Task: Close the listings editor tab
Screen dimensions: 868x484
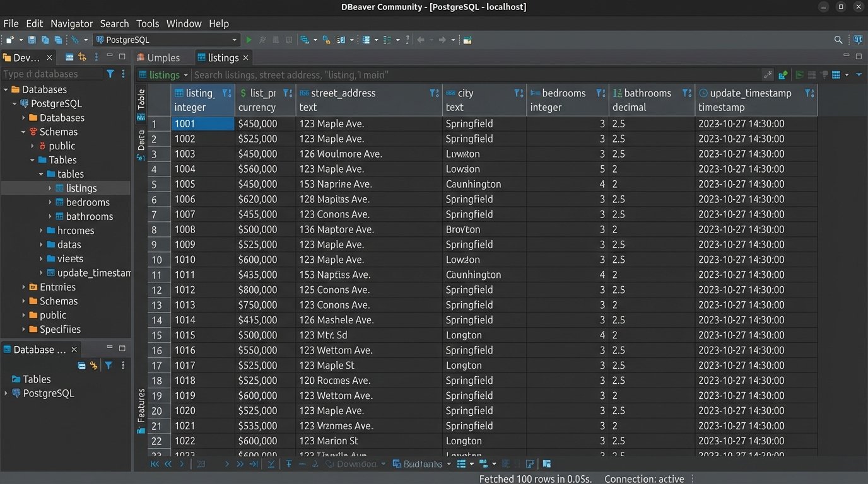Action: click(x=246, y=57)
